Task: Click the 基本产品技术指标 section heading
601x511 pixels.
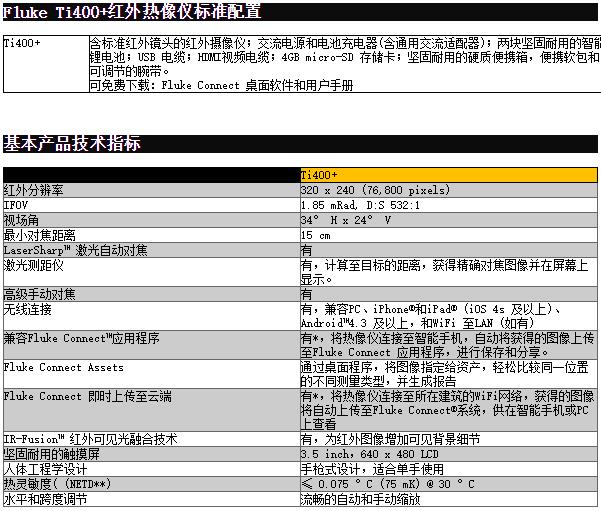Action: 72,143
